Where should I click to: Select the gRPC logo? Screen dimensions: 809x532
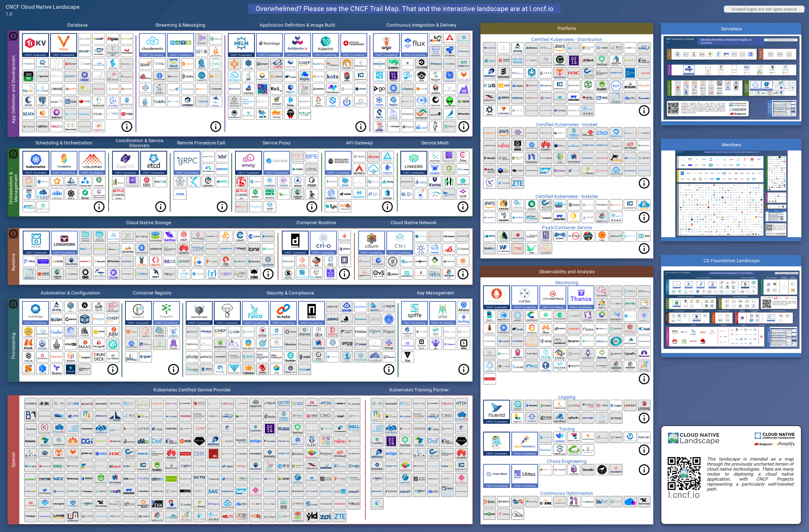[187, 163]
